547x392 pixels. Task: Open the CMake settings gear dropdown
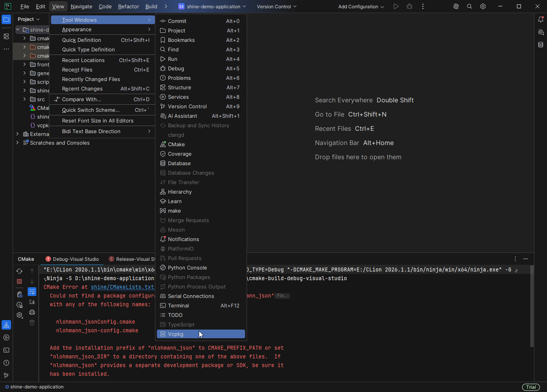pyautogui.click(x=19, y=315)
